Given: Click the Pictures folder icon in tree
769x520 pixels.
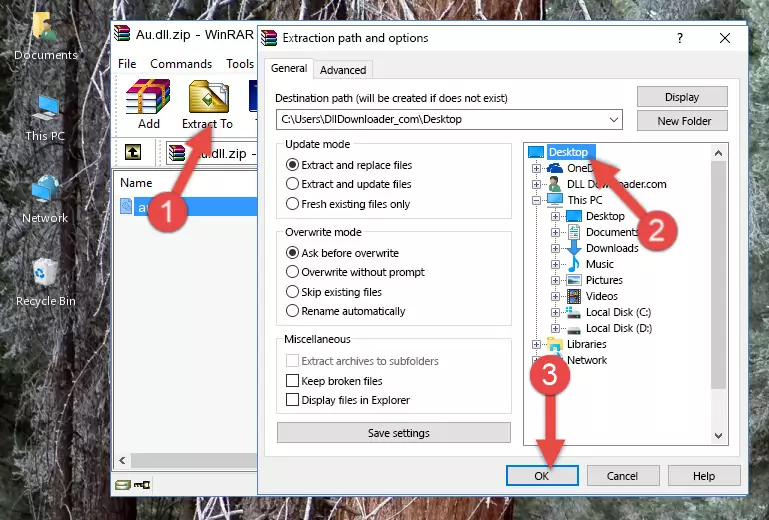Looking at the screenshot, I should point(574,280).
